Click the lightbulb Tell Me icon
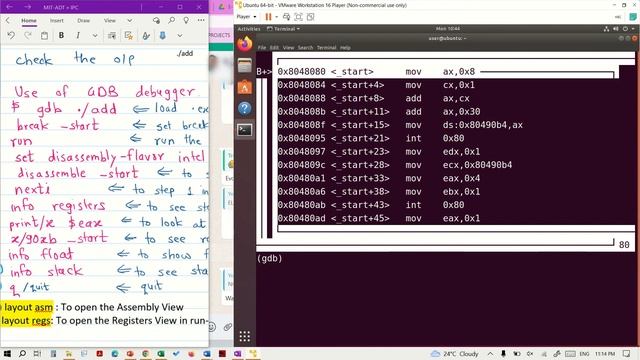The height and width of the screenshot is (360, 640). click(186, 20)
